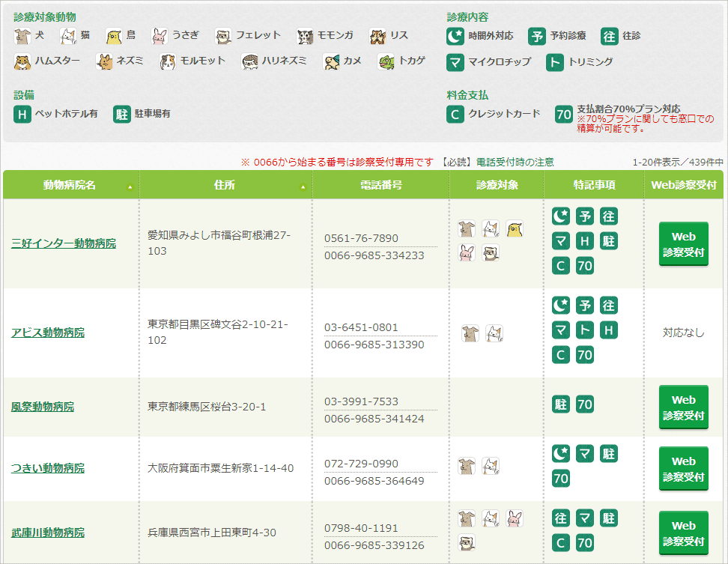
Task: Sort by 動物病院名 column arrow
Action: tap(130, 187)
